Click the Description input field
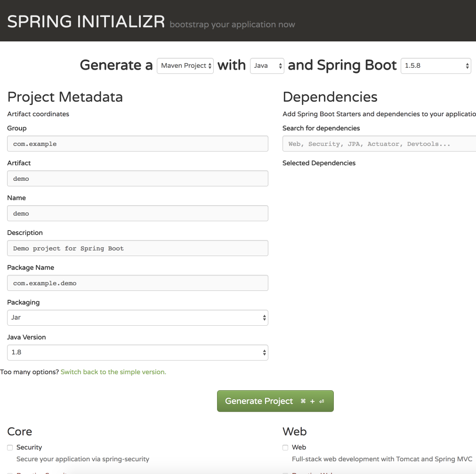This screenshot has width=476, height=474. 137,248
